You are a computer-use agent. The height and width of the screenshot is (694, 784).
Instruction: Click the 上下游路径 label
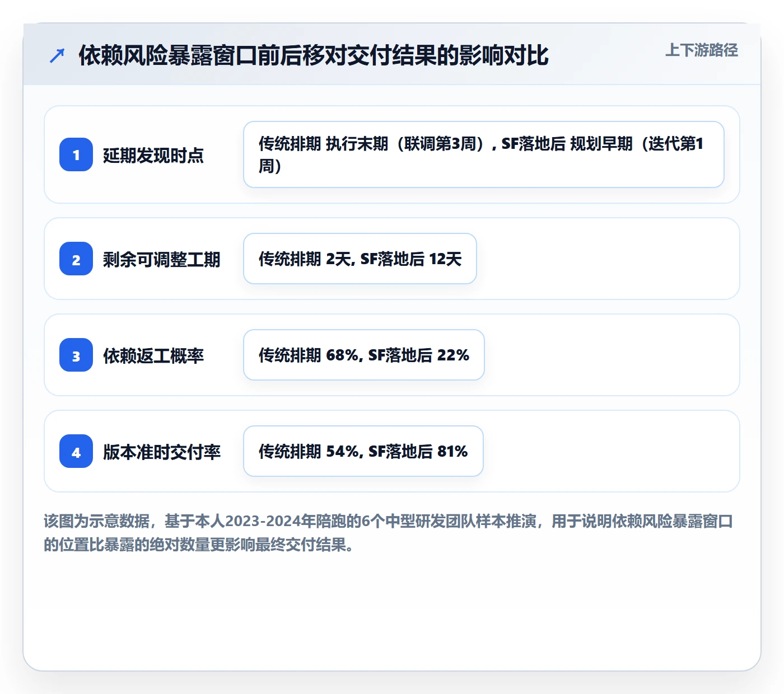(x=702, y=50)
